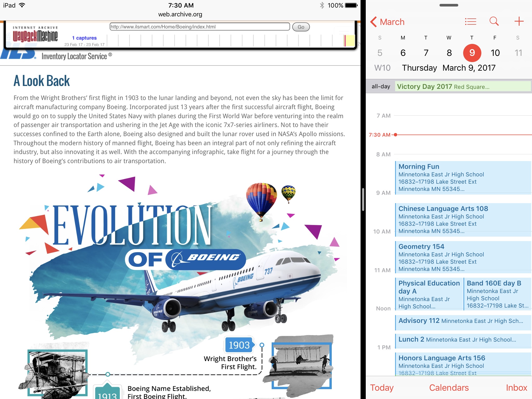Open calendar search magnifier icon
Image resolution: width=532 pixels, height=399 pixels.
494,21
